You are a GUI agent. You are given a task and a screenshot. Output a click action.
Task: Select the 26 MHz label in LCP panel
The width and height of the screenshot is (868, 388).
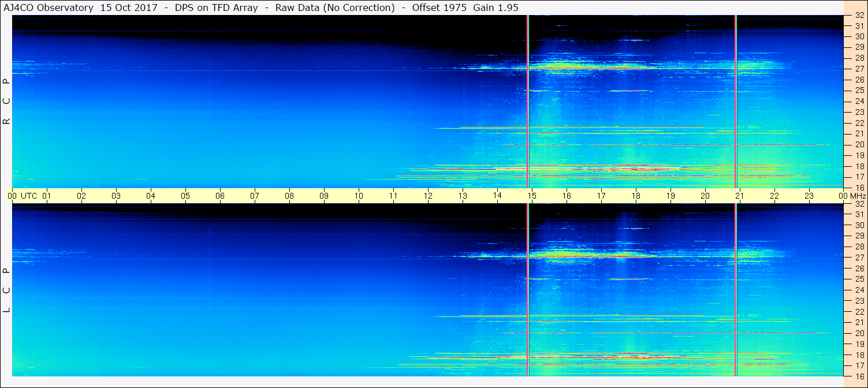tap(859, 268)
